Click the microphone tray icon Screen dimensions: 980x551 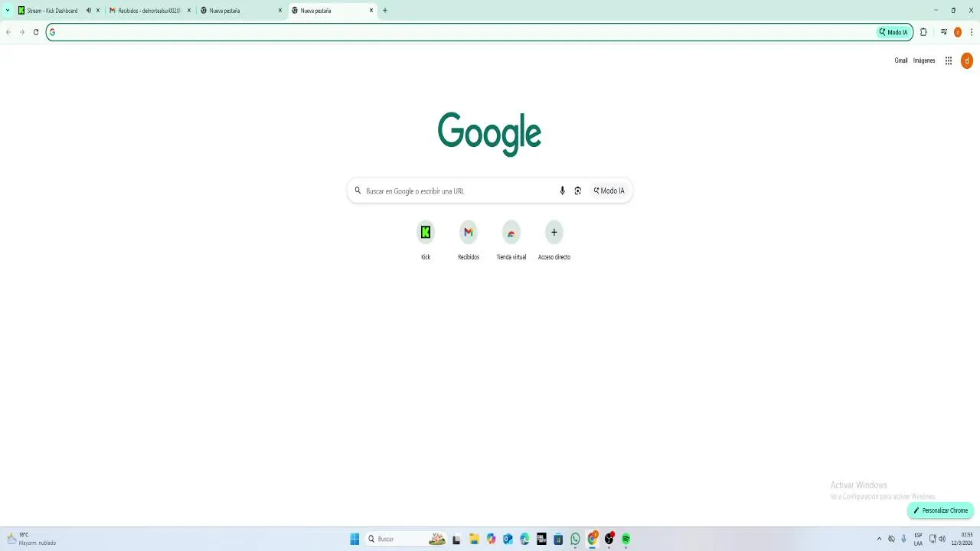coord(903,539)
